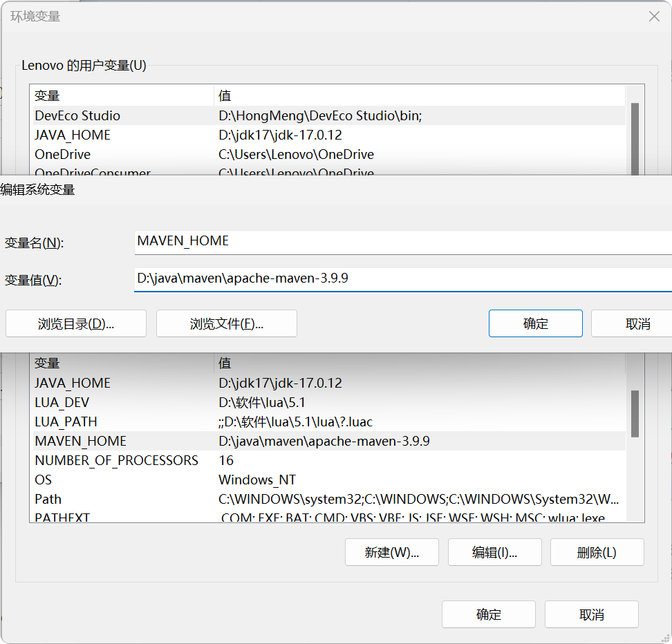Click 编辑(I)... for system variable
This screenshot has width=672, height=644.
click(x=494, y=552)
